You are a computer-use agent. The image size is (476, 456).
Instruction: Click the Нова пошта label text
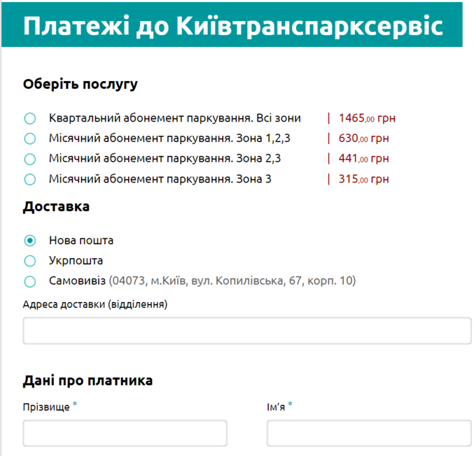point(81,241)
